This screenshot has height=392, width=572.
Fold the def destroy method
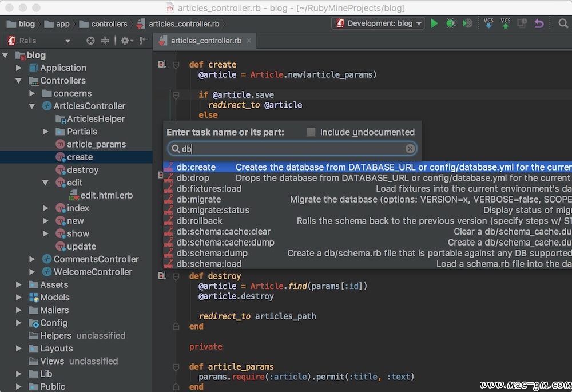[176, 276]
